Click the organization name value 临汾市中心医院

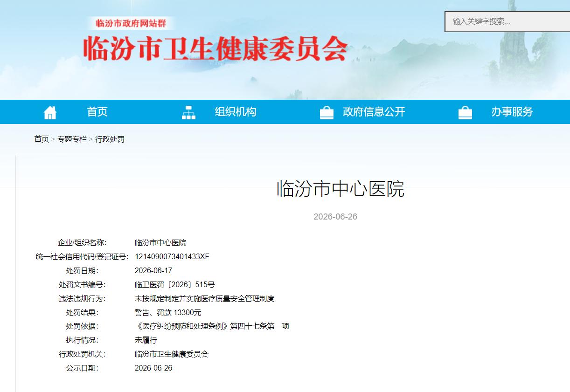point(160,243)
